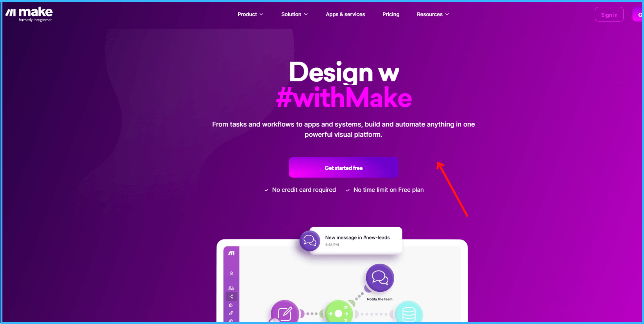Click the Sign in button

[609, 14]
